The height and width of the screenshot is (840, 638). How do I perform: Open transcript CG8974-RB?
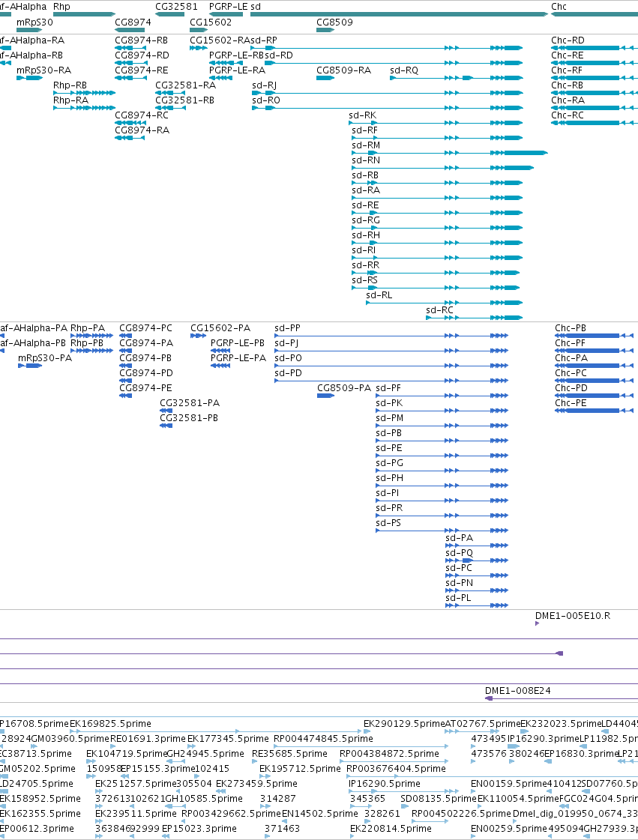(x=142, y=40)
